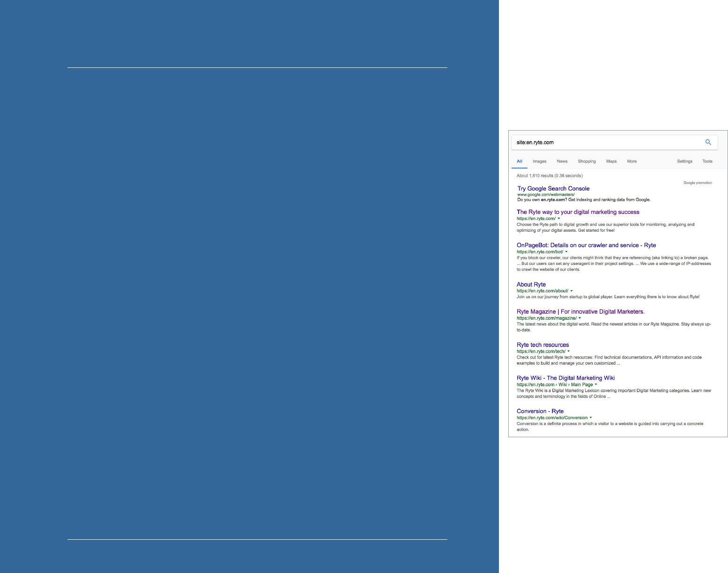
Task: Open the Try Google Search Console link
Action: (553, 188)
